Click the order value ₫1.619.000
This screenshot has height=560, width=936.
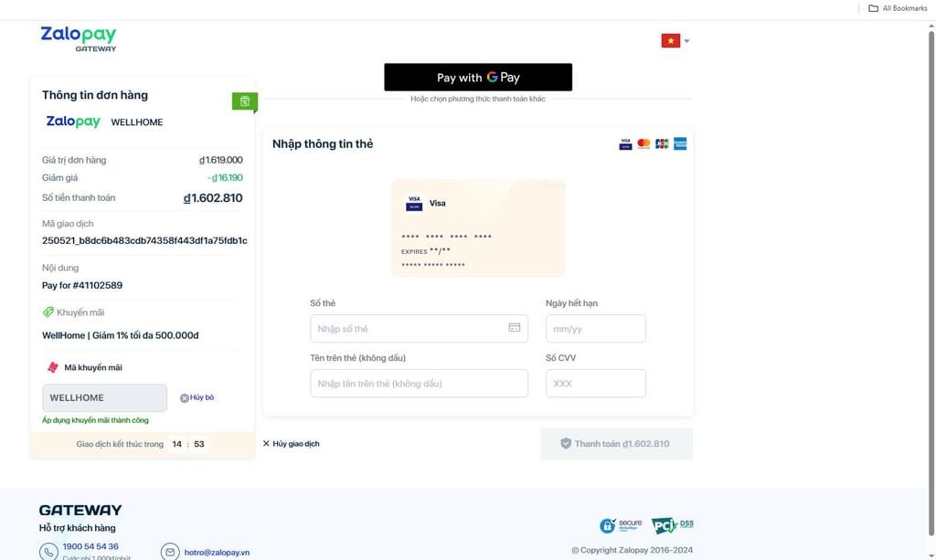(x=221, y=160)
